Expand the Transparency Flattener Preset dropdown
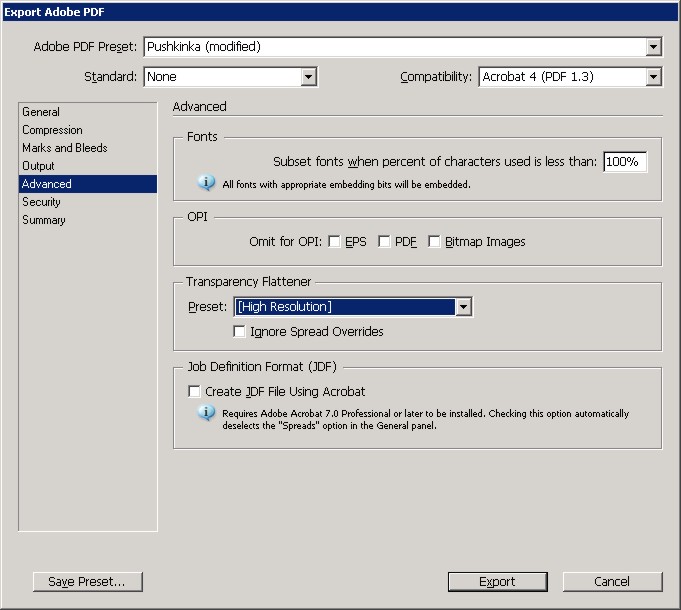The width and height of the screenshot is (681, 610). 463,307
